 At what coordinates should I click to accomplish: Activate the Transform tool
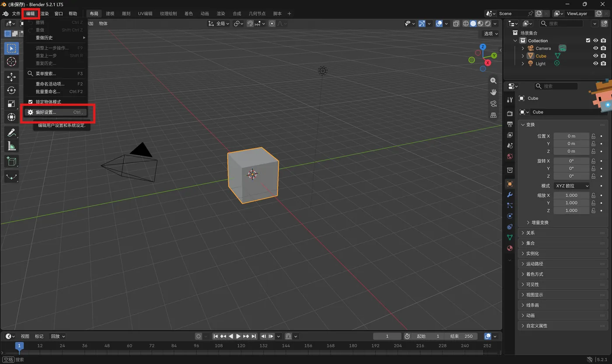tap(11, 117)
